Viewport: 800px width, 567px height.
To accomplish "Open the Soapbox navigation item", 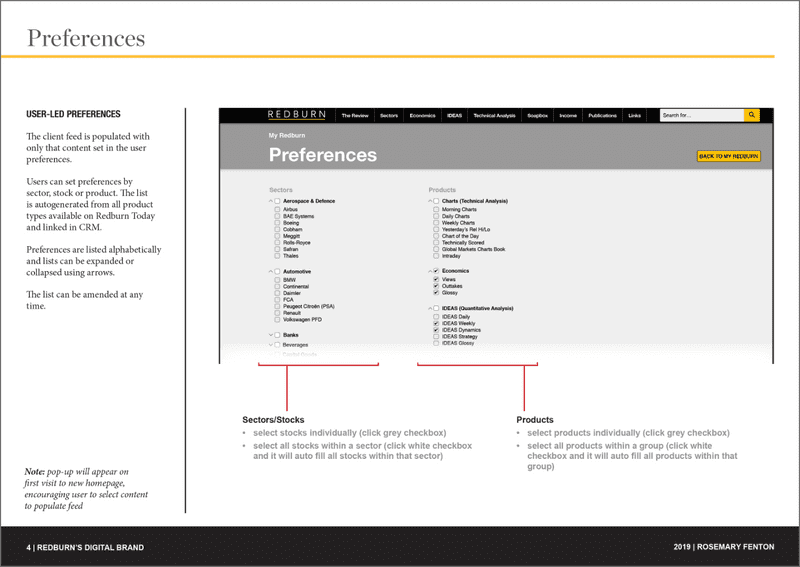I will [x=537, y=115].
